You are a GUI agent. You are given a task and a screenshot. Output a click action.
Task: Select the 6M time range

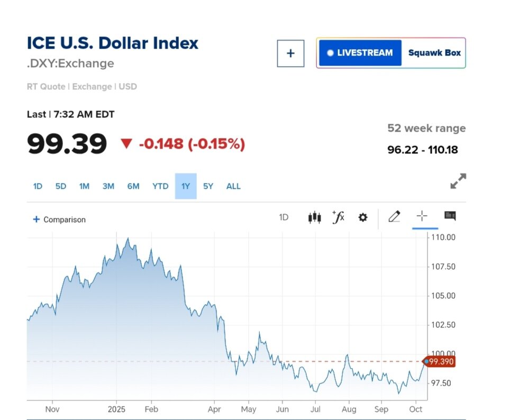pos(133,186)
